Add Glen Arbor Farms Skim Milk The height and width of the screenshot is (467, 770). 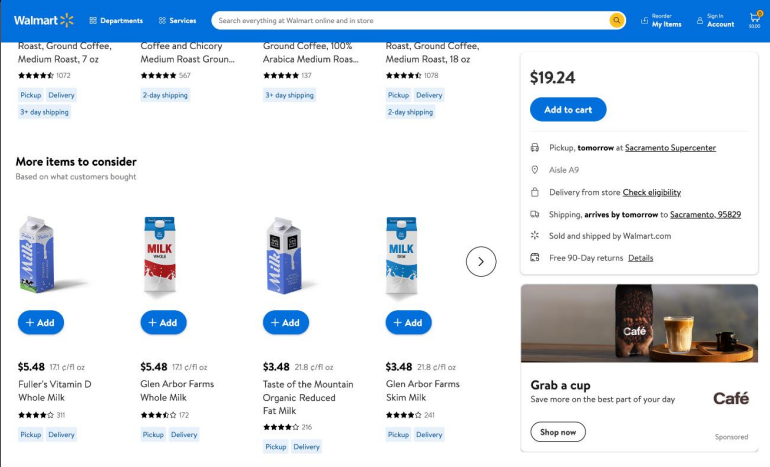tap(408, 322)
